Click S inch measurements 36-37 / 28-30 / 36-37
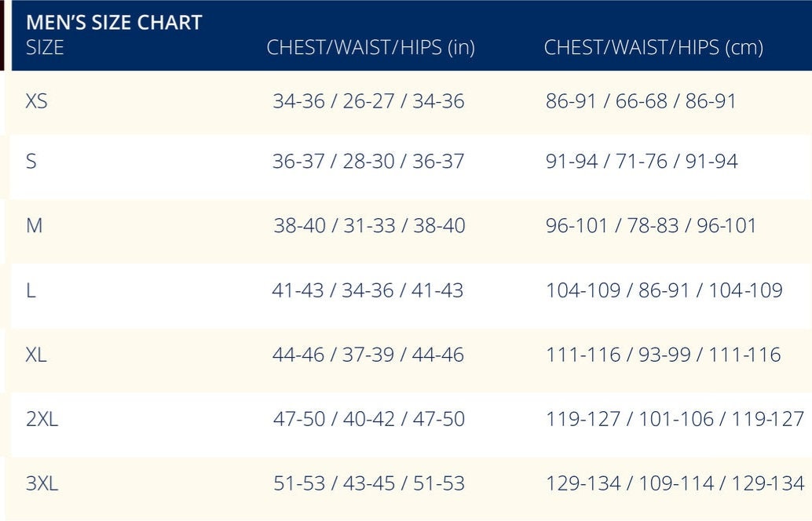The width and height of the screenshot is (812, 521). (369, 161)
